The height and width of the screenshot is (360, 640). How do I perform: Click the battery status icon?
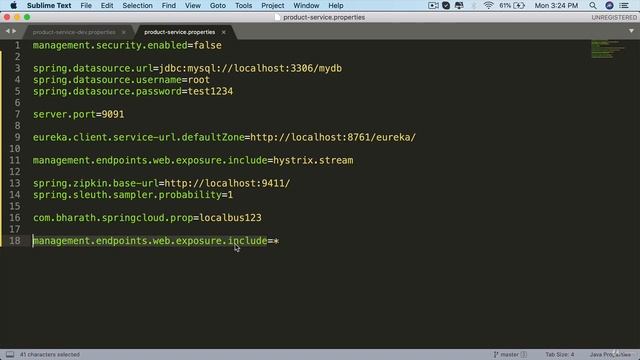[519, 5]
